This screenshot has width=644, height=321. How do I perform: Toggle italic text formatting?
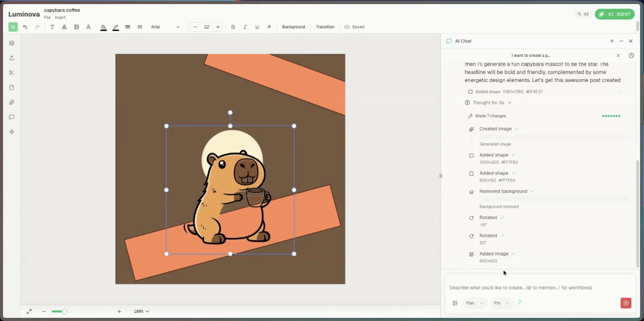tap(245, 27)
